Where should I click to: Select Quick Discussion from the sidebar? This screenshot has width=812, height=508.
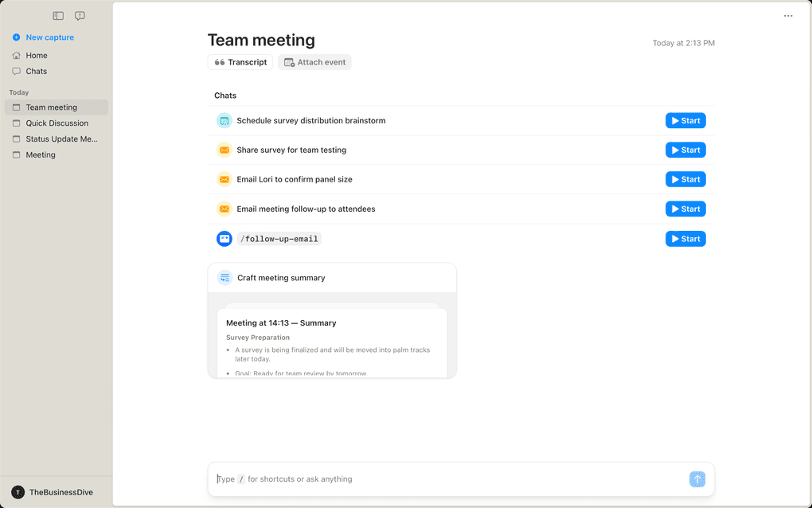click(57, 123)
